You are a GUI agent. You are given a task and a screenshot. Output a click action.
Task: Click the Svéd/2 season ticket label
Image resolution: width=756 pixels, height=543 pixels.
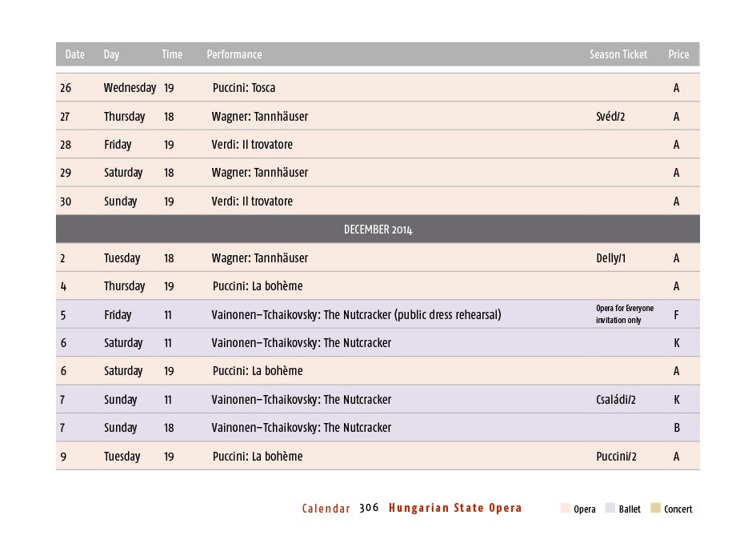[x=610, y=117]
